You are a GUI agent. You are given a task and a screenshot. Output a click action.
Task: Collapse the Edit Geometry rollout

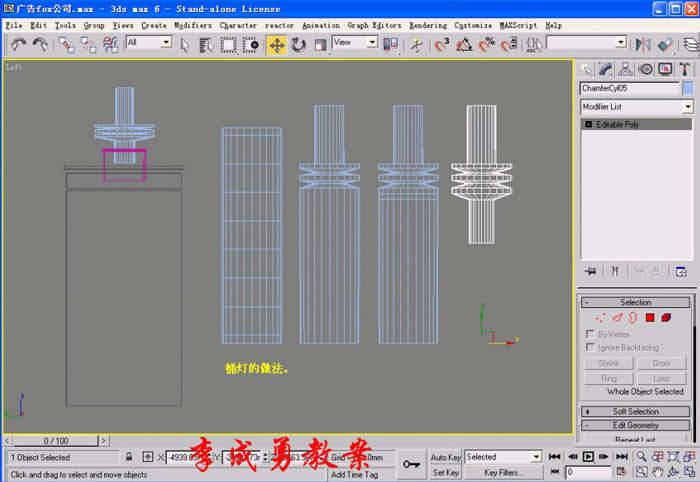coord(636,425)
